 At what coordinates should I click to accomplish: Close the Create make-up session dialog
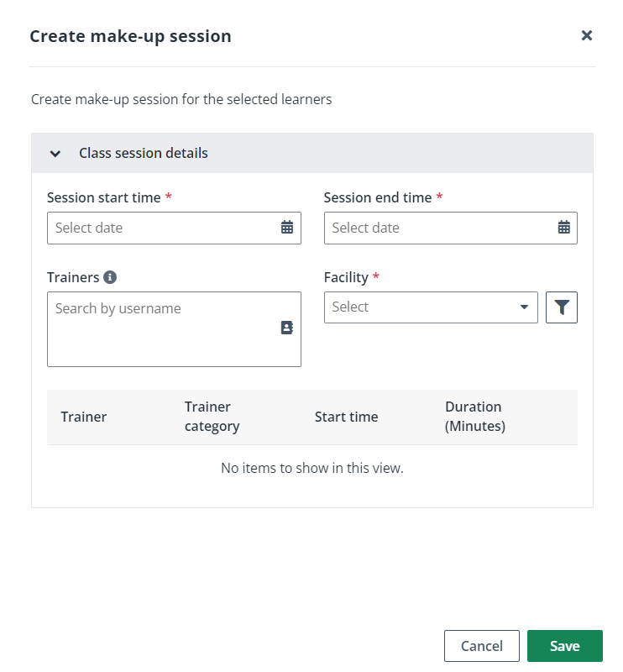[586, 35]
